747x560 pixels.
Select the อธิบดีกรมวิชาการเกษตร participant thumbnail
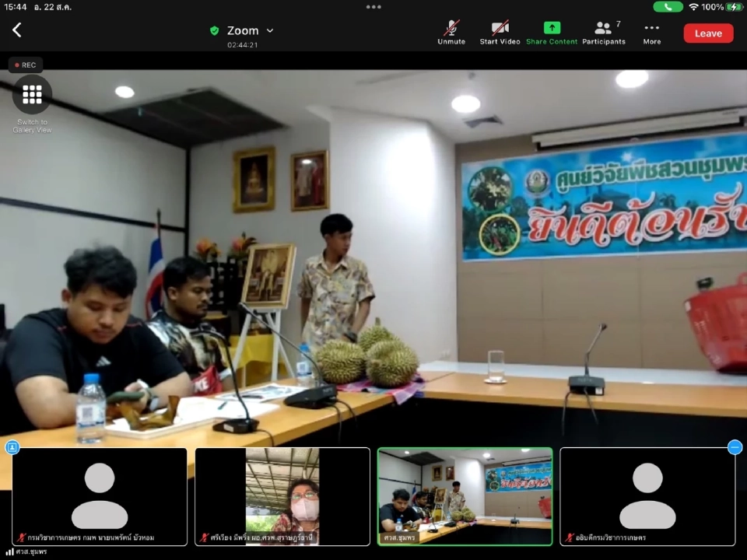(x=648, y=496)
